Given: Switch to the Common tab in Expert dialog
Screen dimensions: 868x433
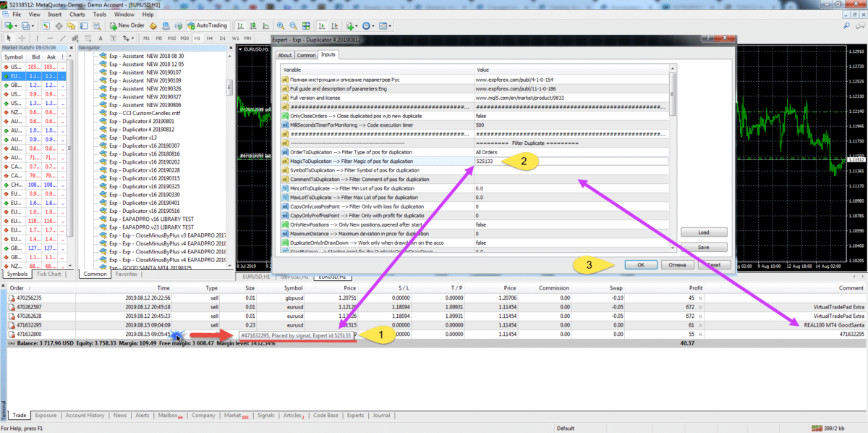Looking at the screenshot, I should pyautogui.click(x=306, y=55).
